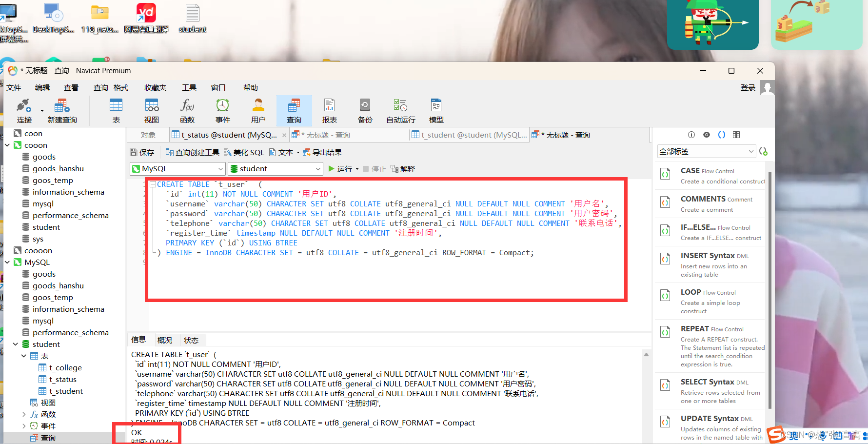Click the 导出结果 export button

click(x=322, y=153)
